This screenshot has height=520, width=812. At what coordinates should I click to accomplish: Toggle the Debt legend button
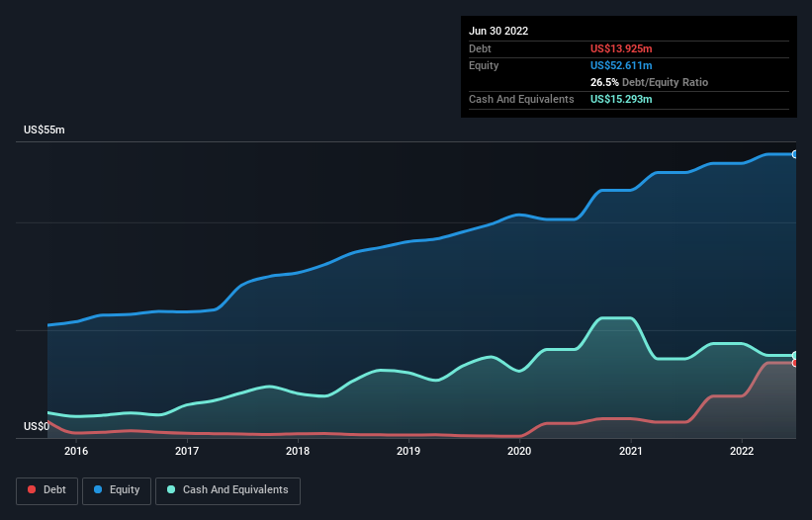[46, 490]
